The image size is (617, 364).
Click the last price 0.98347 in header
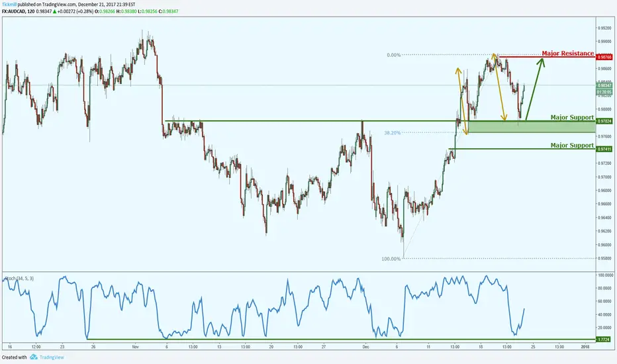point(44,11)
